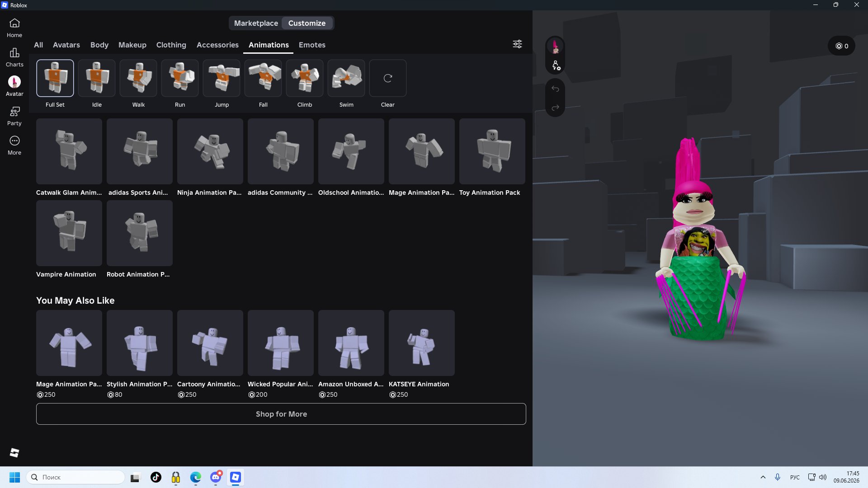Select the Ninja Animation Pack thumbnail
This screenshot has height=488, width=868.
click(210, 151)
